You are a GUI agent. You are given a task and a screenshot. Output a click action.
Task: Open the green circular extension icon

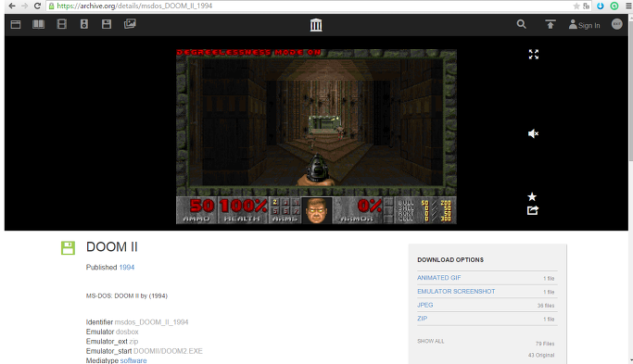[614, 6]
